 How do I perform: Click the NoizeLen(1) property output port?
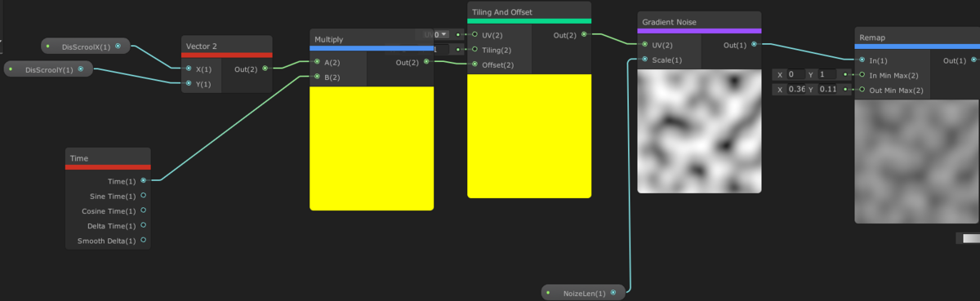612,293
